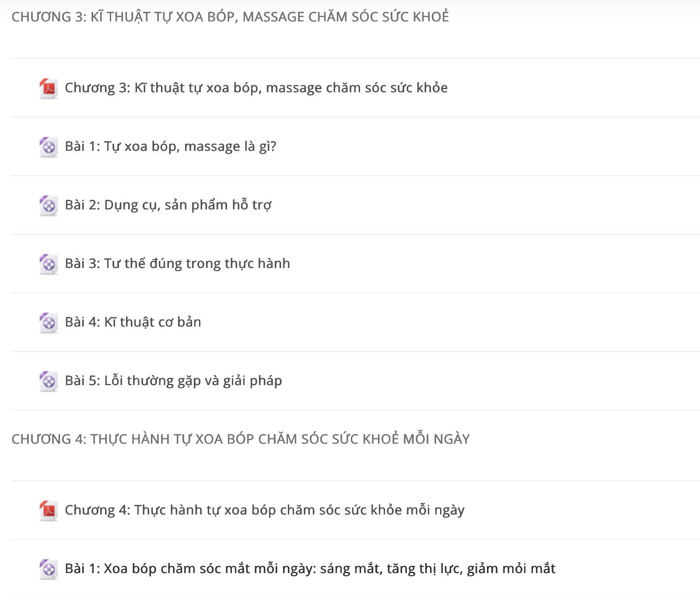The image size is (700, 598).
Task: Open lesson Bài 3: Tư thế đúng trong thực hành
Action: click(x=177, y=264)
